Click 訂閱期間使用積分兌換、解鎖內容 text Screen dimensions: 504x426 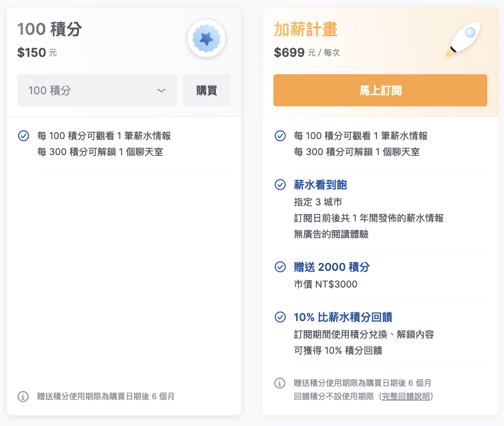(364, 334)
